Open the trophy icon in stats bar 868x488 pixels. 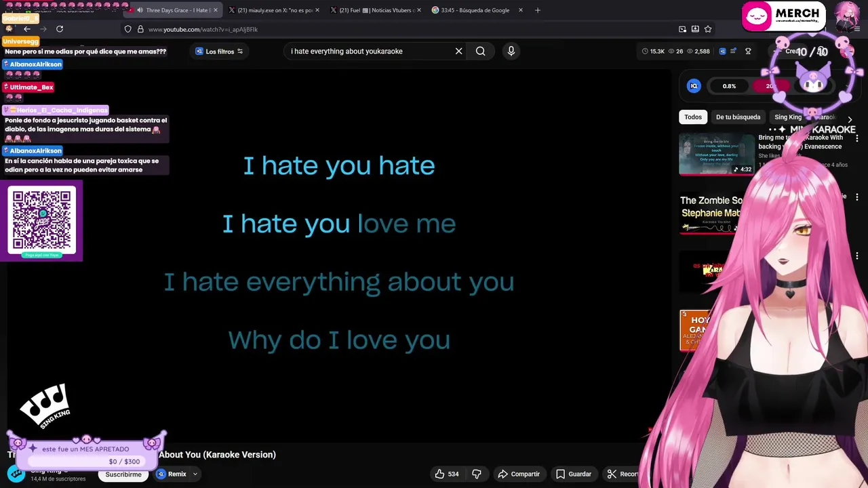(748, 52)
